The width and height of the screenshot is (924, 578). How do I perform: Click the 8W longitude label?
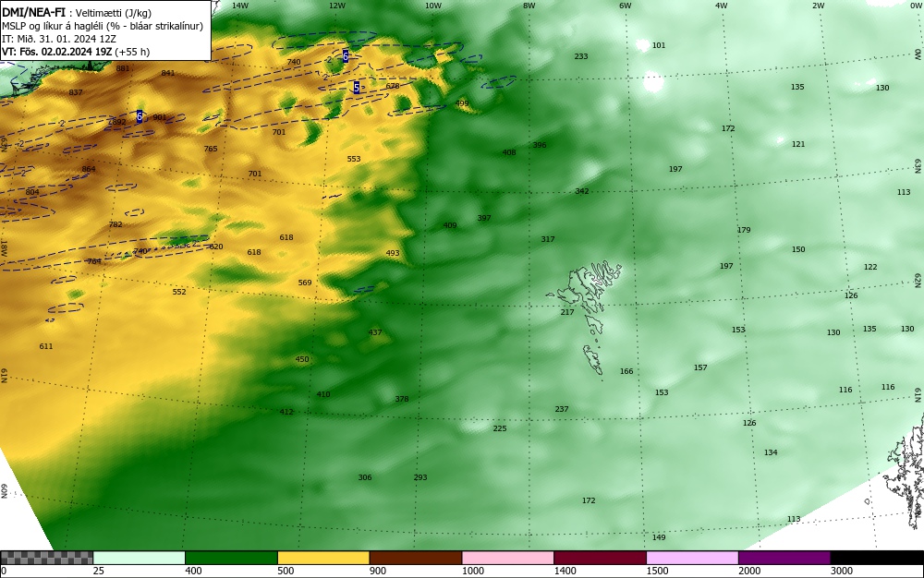(529, 6)
